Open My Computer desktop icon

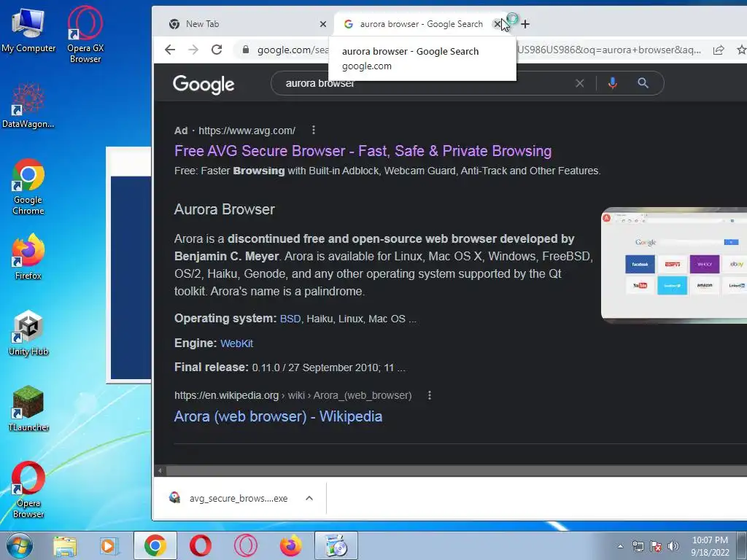point(28,31)
